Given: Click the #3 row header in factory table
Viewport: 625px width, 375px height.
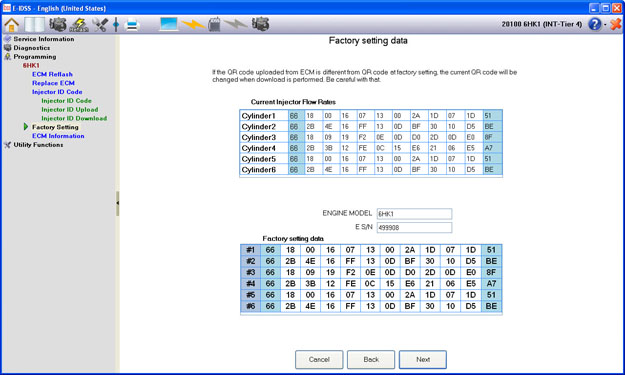Looking at the screenshot, I should point(250,272).
